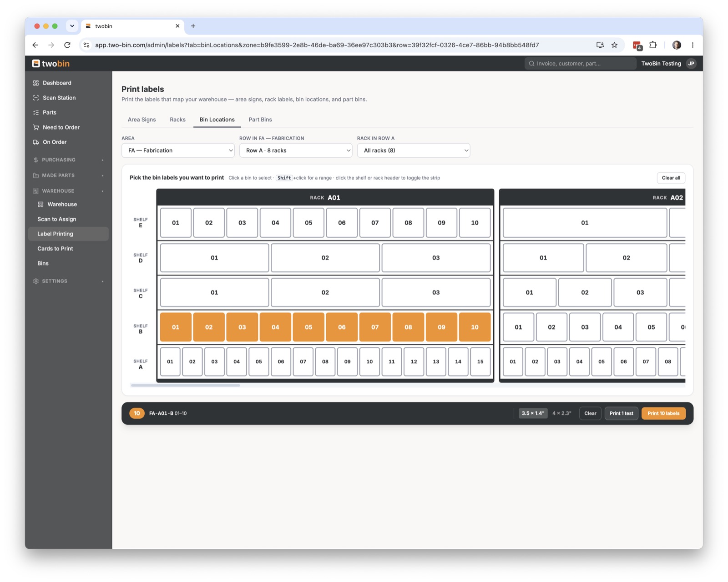Click the horizontal rack scrollbar

185,385
